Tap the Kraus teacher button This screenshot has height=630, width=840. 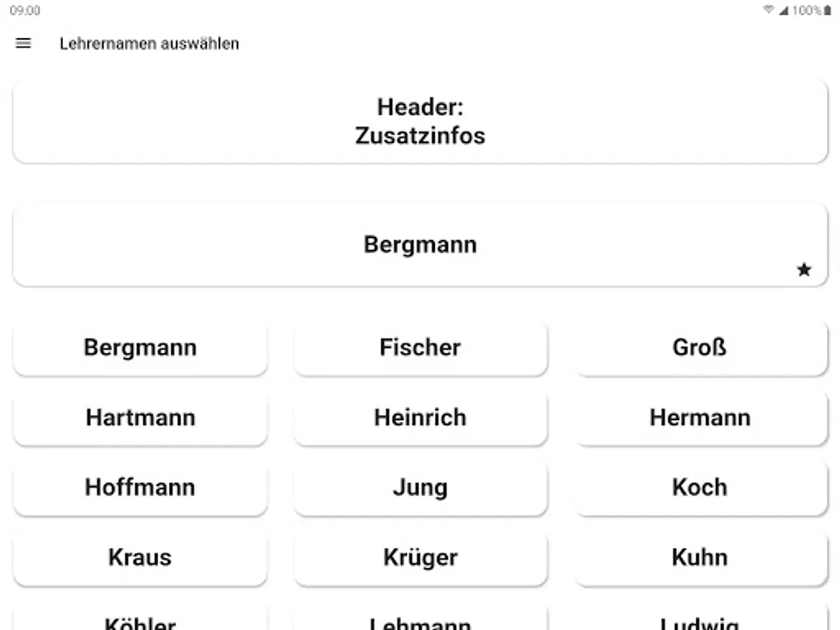(x=140, y=558)
